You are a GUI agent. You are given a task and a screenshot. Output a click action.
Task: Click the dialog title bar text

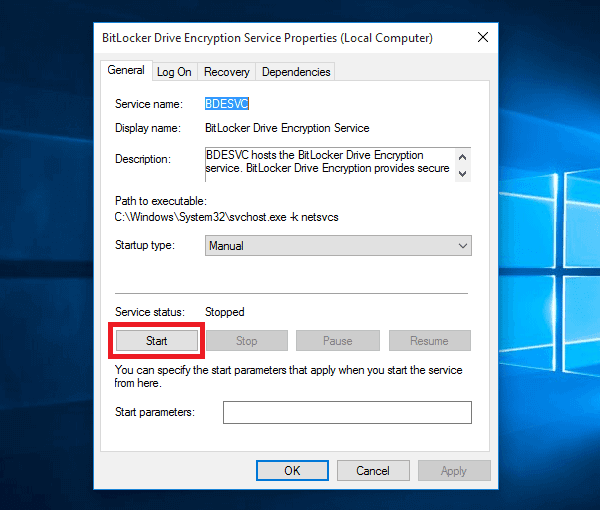(x=267, y=38)
